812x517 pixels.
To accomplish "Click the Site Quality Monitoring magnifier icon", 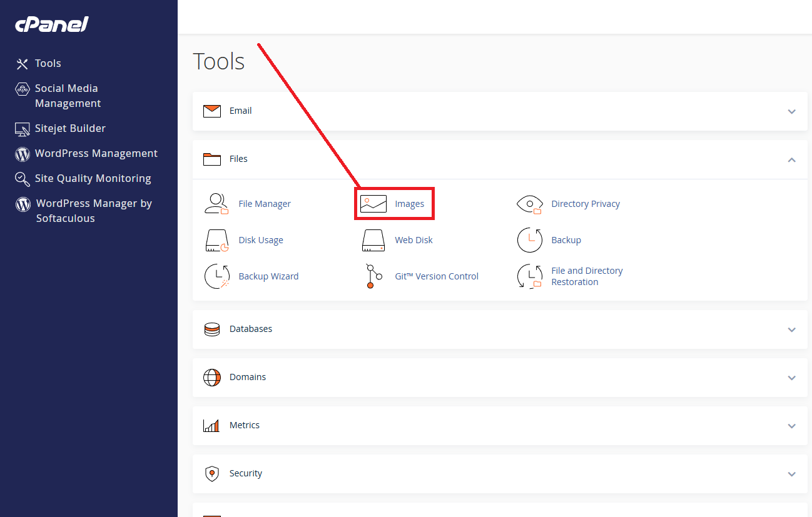I will [x=23, y=179].
